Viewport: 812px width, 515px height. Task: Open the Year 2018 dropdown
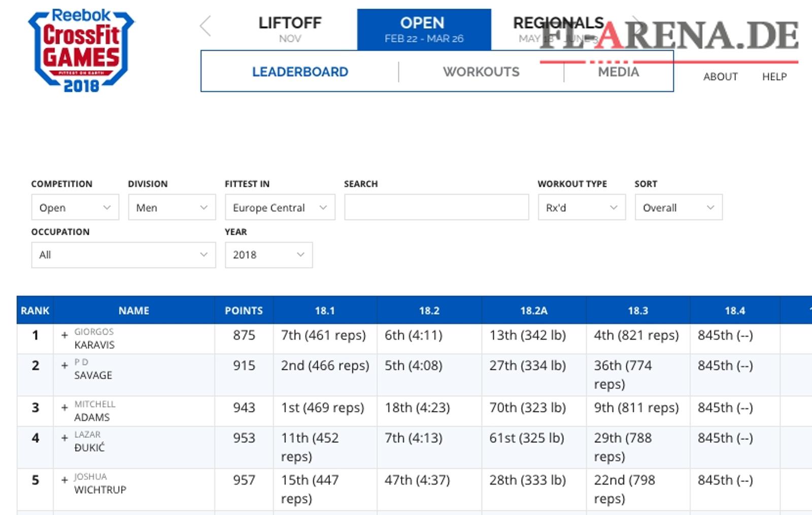pos(268,255)
